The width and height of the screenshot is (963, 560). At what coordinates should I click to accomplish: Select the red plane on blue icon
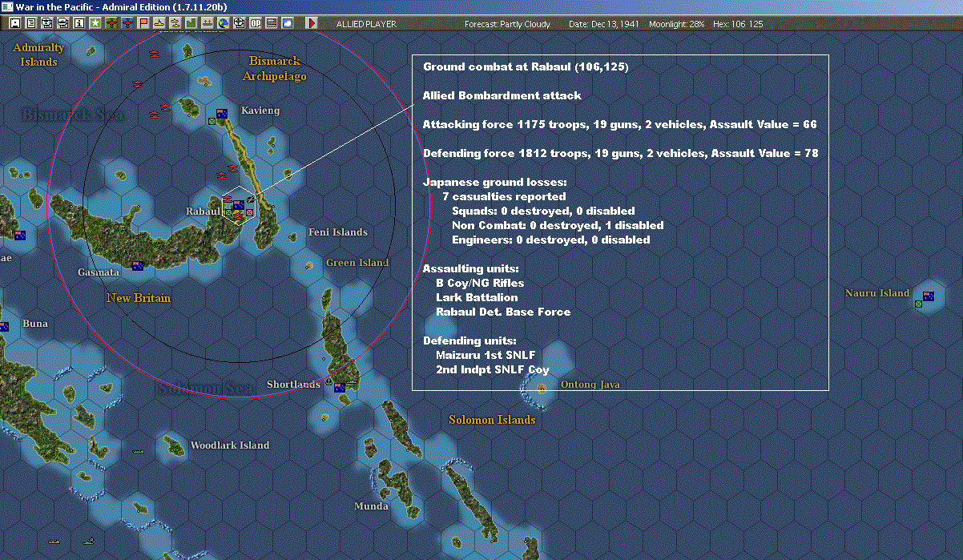127,24
